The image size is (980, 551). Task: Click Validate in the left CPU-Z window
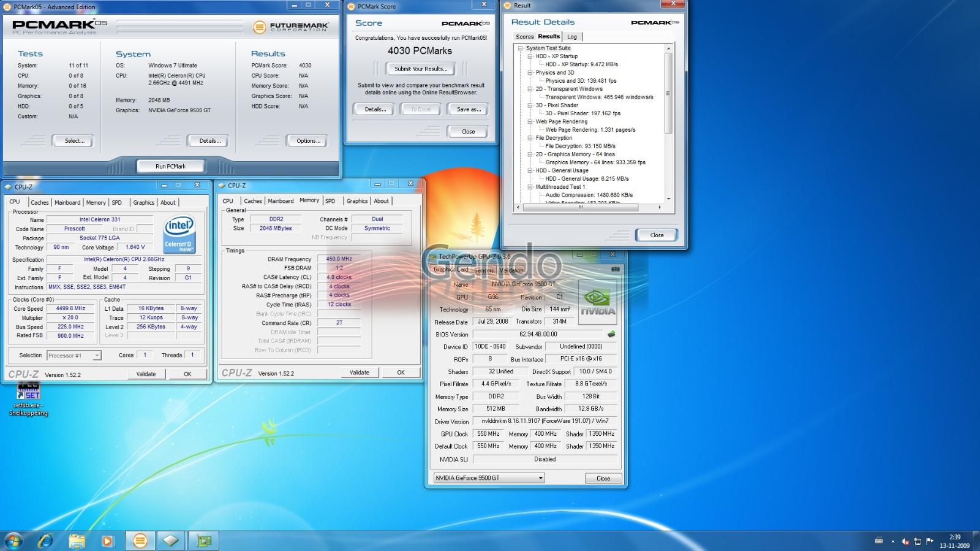click(x=146, y=374)
